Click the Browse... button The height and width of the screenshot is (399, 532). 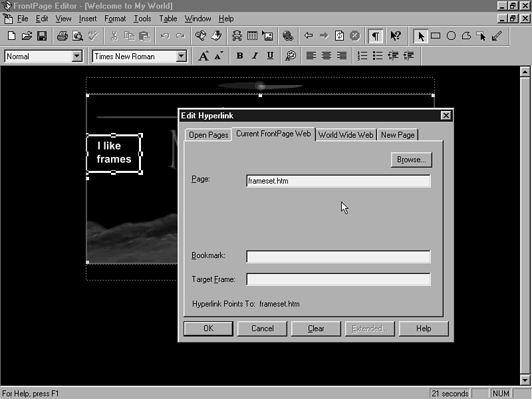click(x=411, y=160)
